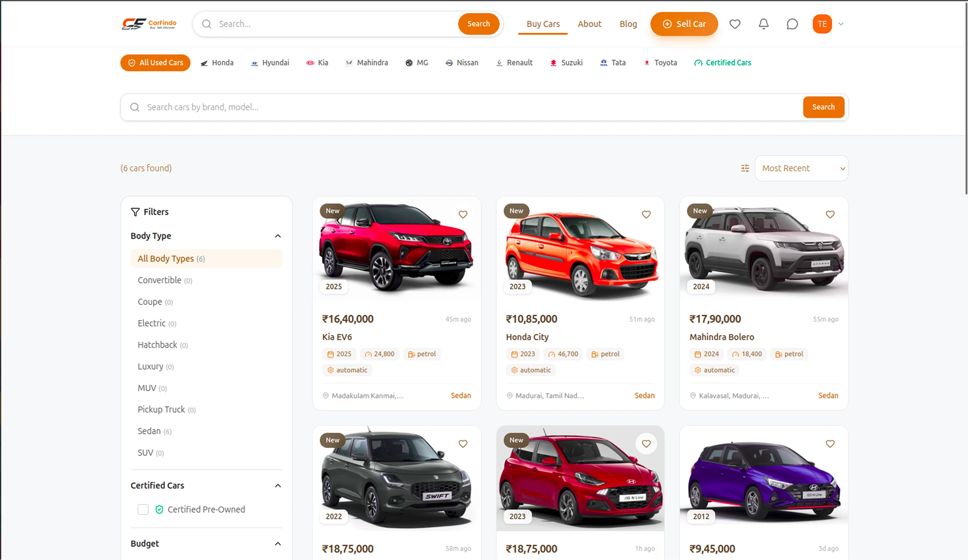This screenshot has width=968, height=560.
Task: Open the Most Recent sort dropdown
Action: 801,168
